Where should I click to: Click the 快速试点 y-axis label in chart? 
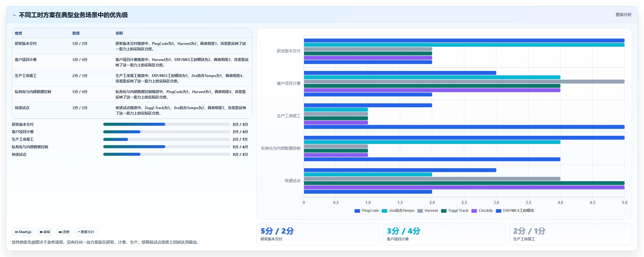tap(293, 181)
